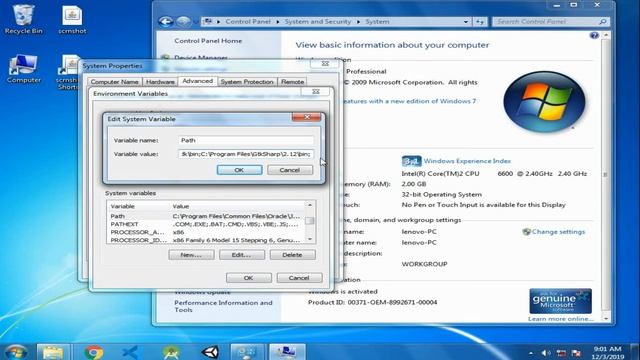Show hidden system tray icons
640x360 pixels.
point(531,353)
